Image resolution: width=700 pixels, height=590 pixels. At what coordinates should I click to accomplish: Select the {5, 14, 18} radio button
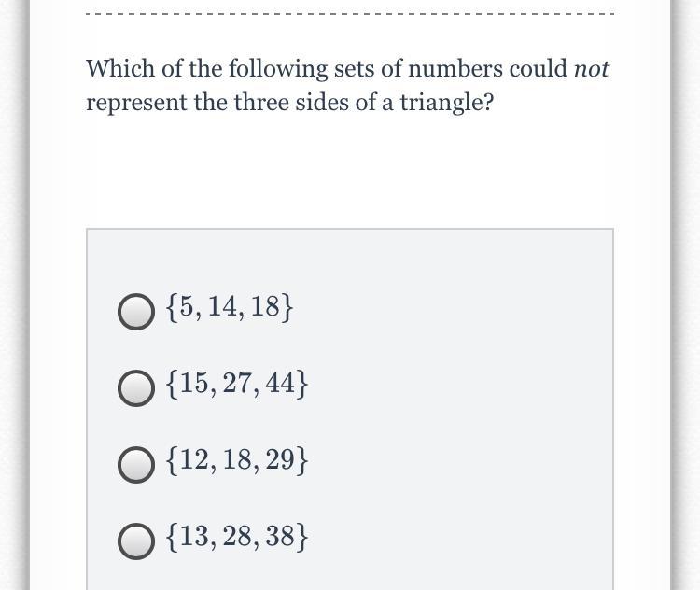pyautogui.click(x=136, y=312)
